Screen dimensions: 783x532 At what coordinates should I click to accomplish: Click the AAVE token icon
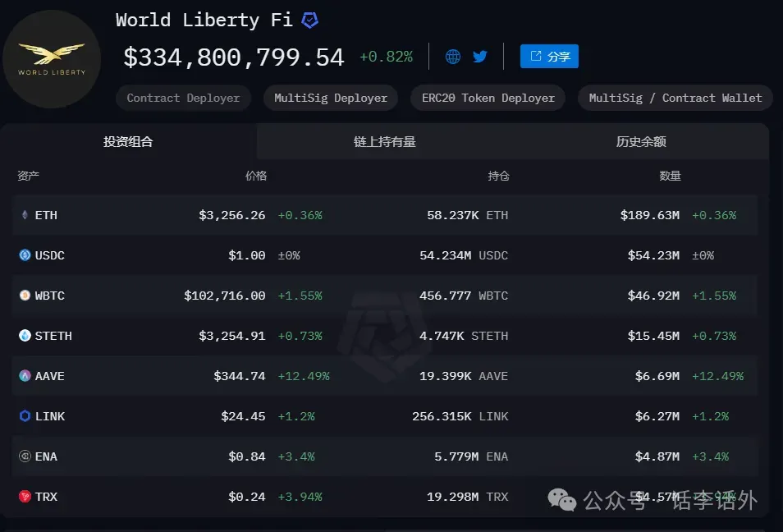point(25,376)
